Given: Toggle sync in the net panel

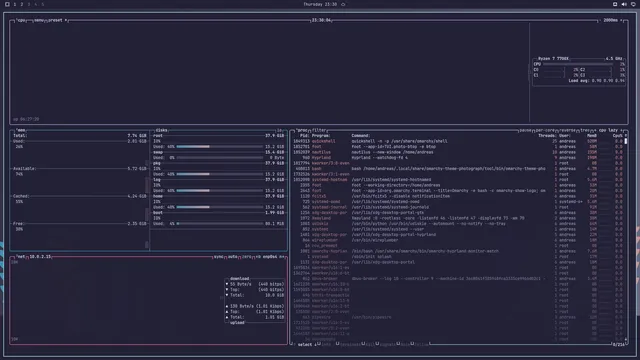Looking at the screenshot, I should click(x=219, y=257).
